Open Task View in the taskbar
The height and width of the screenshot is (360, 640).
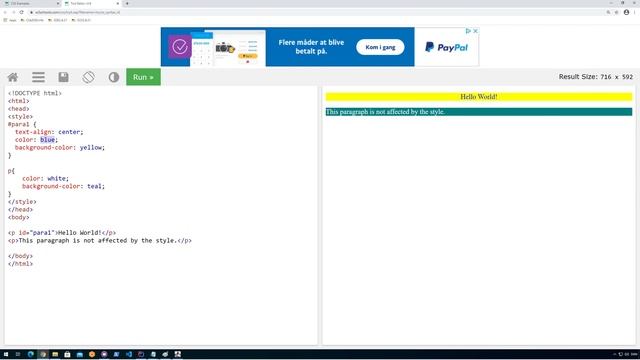click(18, 354)
